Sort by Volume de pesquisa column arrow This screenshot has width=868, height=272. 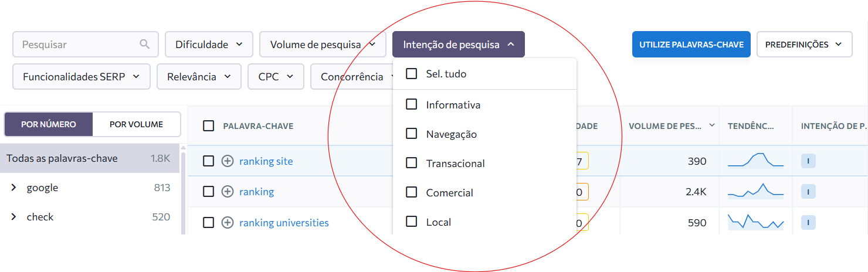coord(712,125)
